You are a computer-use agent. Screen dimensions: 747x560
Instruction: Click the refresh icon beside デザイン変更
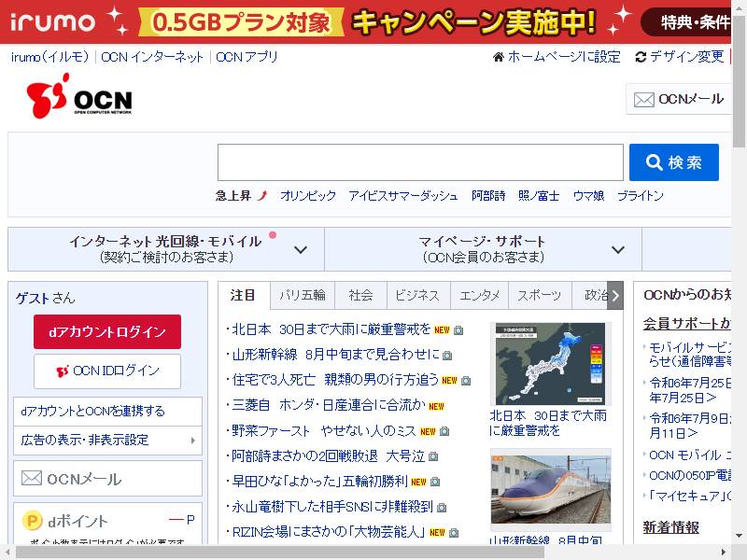point(641,57)
